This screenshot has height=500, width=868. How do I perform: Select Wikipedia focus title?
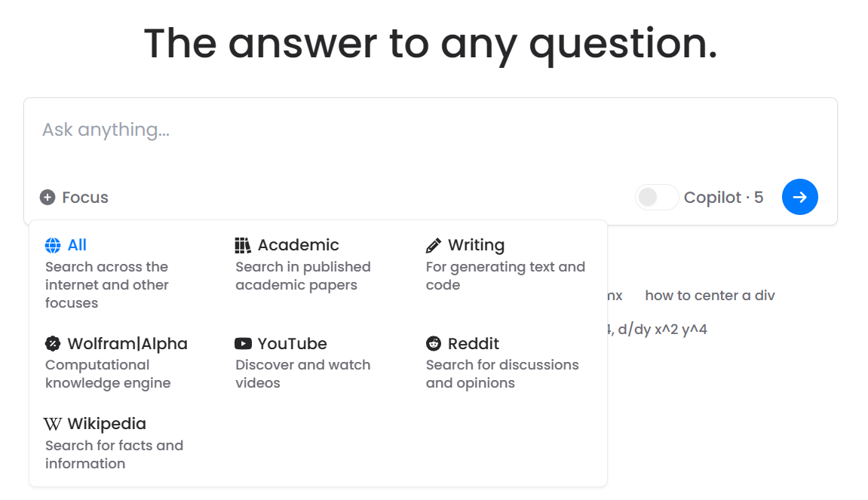107,424
